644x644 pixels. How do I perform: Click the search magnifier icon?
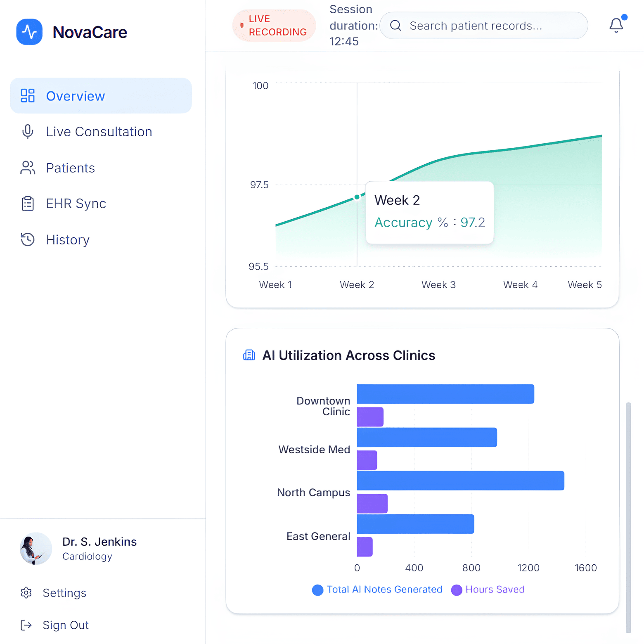point(395,26)
